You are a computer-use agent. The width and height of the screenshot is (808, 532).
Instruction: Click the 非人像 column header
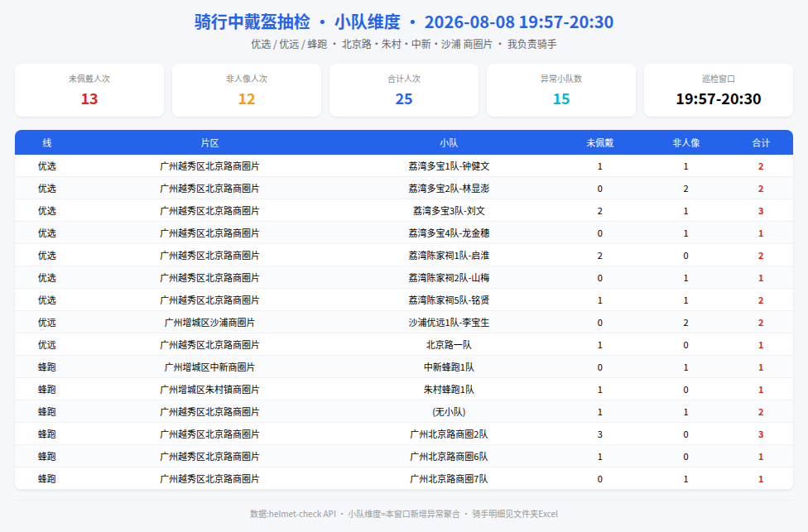coord(685,143)
